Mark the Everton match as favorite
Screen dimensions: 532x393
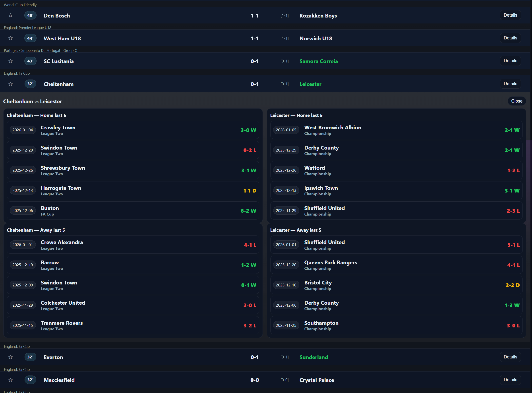pyautogui.click(x=10, y=357)
